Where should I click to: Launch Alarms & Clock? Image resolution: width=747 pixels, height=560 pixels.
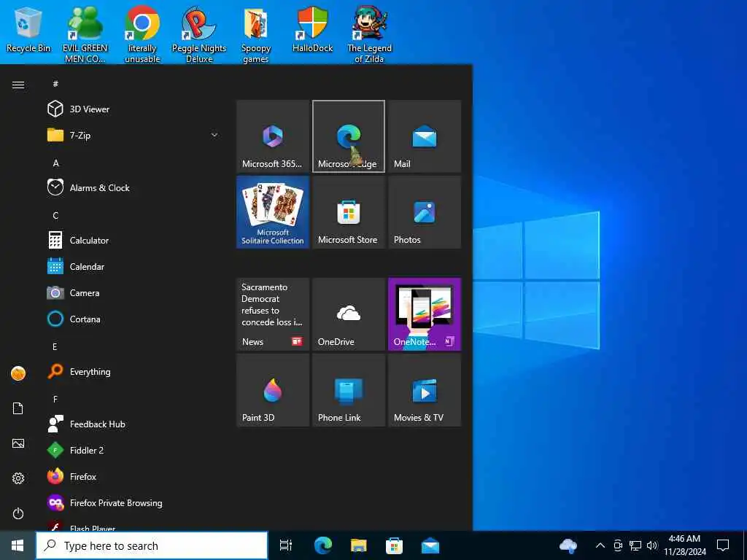[133, 187]
